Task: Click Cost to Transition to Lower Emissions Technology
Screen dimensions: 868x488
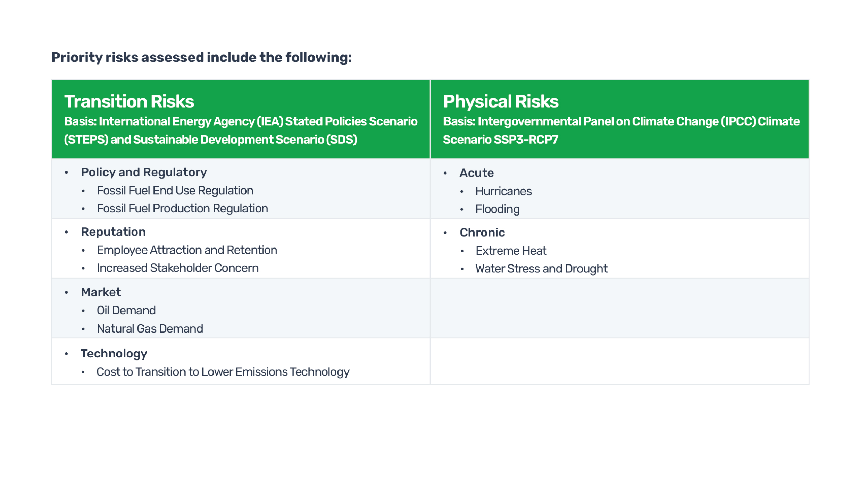Action: (223, 372)
